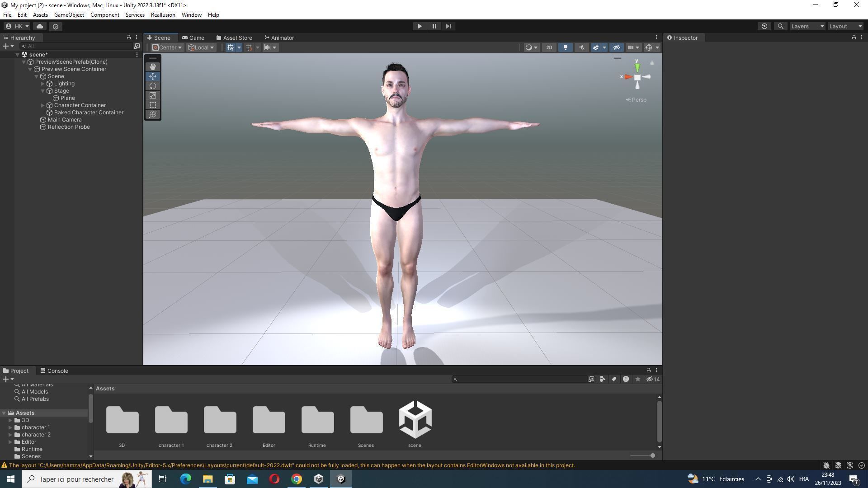868x488 pixels.
Task: Toggle scene audio mute button
Action: pyautogui.click(x=581, y=47)
